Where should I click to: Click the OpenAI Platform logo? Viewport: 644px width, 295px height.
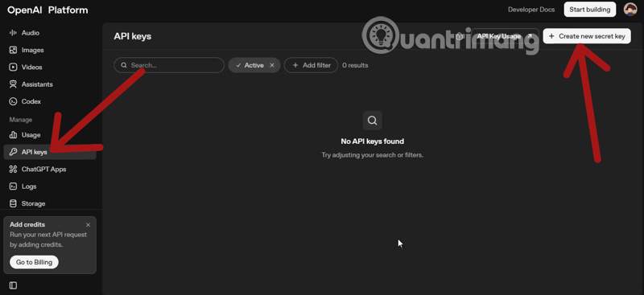47,10
